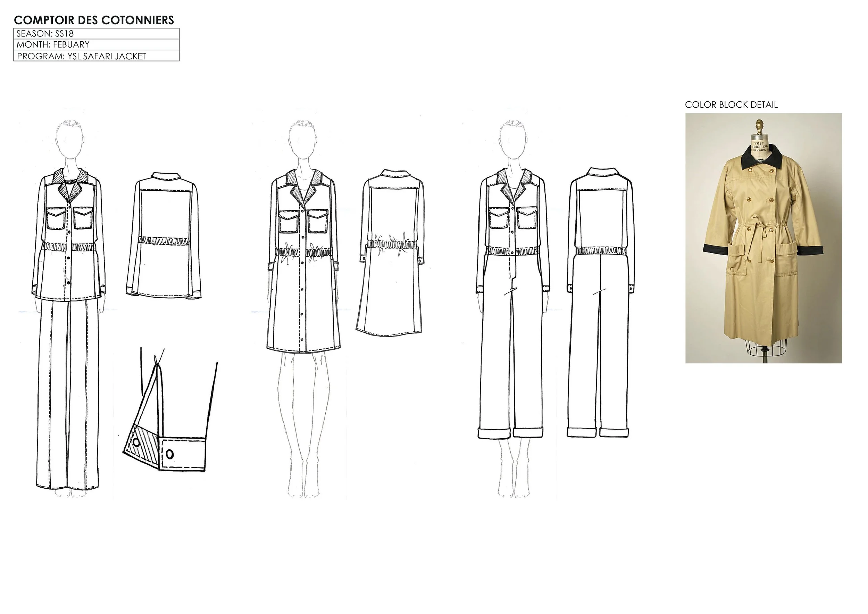Select the jumpsuit back view sketch
This screenshot has height=614, width=868.
600,302
